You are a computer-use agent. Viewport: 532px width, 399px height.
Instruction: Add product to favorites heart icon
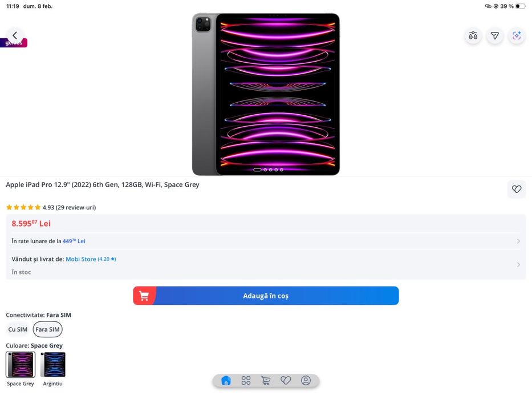point(517,189)
